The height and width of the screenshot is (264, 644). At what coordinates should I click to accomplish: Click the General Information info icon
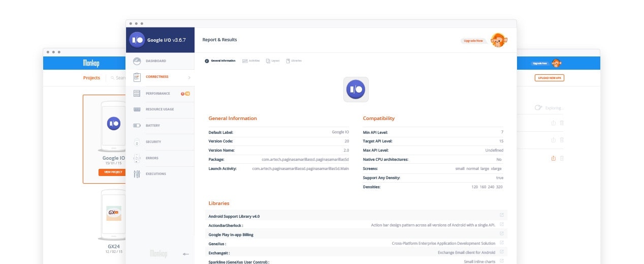207,61
